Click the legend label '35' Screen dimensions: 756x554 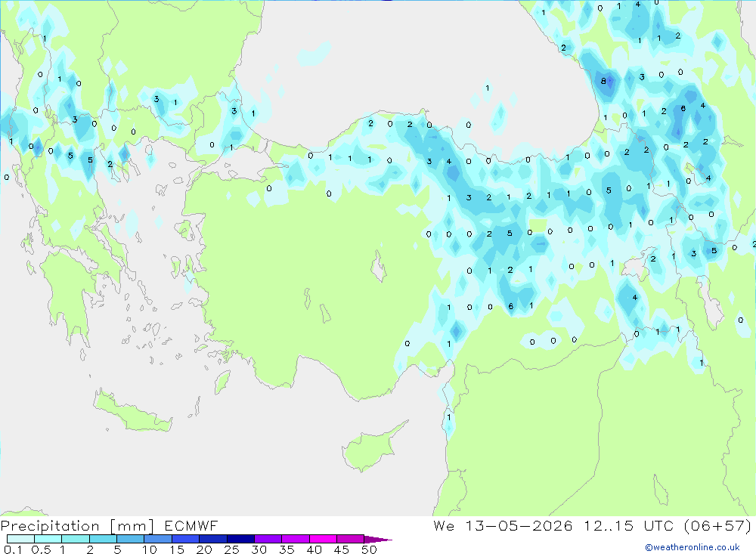(287, 549)
